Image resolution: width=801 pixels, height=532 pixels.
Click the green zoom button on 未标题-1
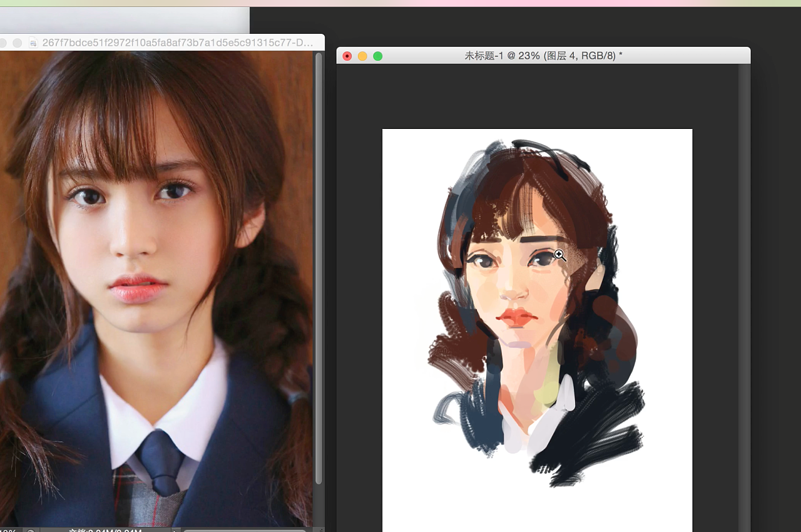(378, 56)
